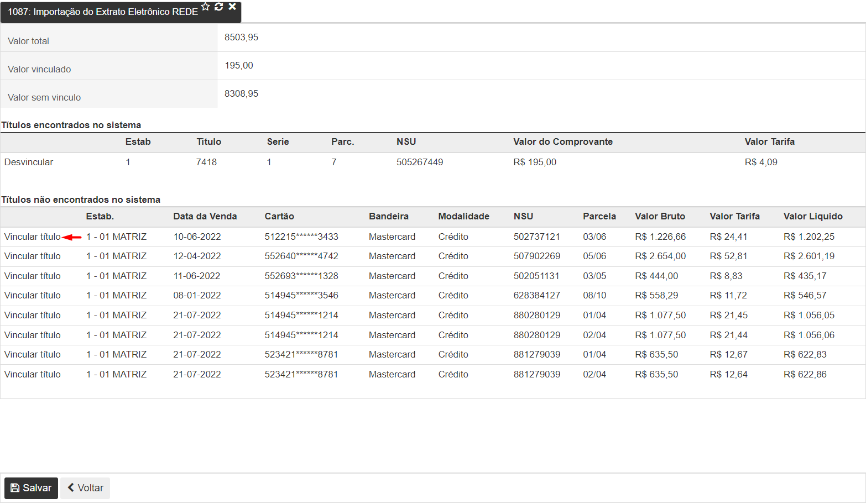Click Valor Liquido R$ 435,17
The height and width of the screenshot is (504, 866).
[x=805, y=276]
